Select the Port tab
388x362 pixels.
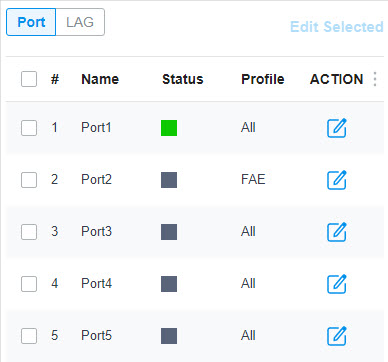coord(31,22)
